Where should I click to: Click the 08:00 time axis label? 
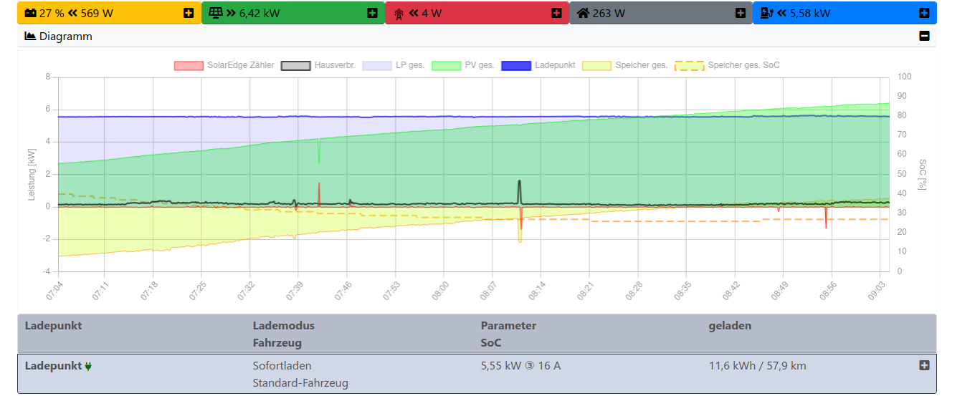[x=439, y=290]
